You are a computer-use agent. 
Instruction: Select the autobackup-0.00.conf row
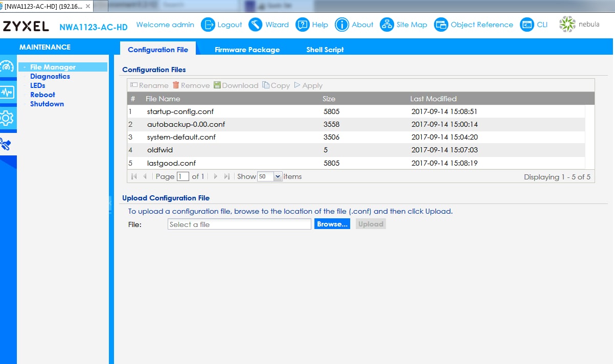[x=356, y=124]
